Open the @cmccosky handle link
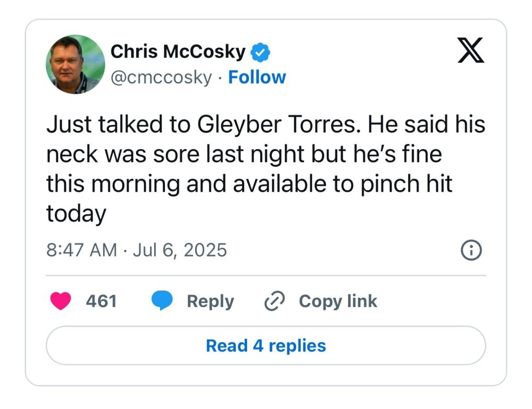The width and height of the screenshot is (532, 409). 161,77
